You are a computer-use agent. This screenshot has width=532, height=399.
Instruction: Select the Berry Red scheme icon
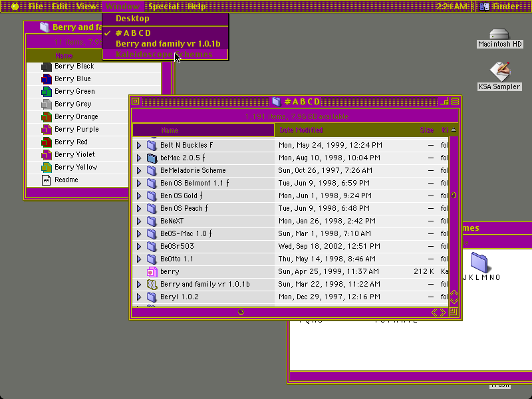click(46, 142)
